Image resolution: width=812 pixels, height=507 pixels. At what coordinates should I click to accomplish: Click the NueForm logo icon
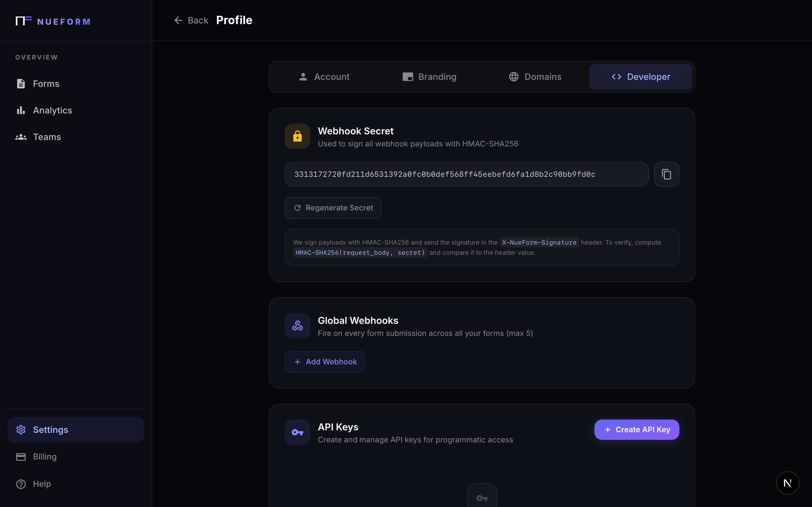click(x=23, y=21)
